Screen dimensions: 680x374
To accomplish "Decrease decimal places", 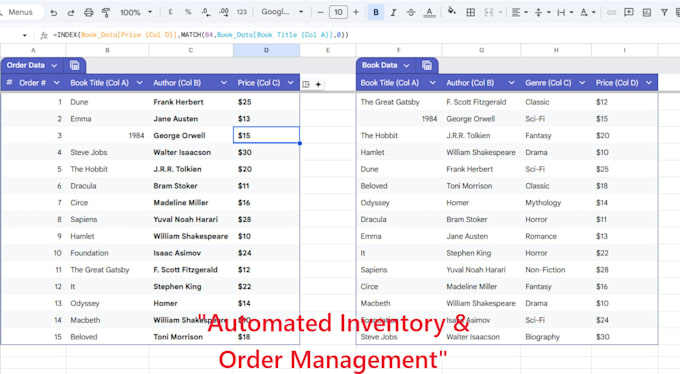I will point(206,12).
